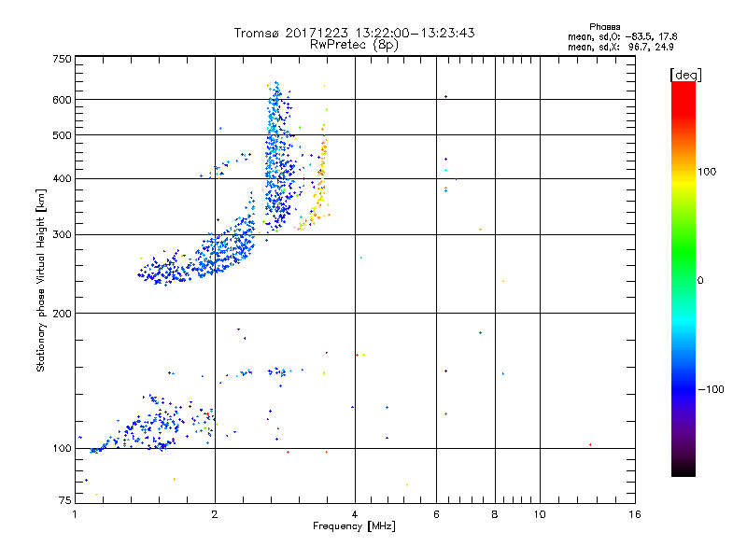This screenshot has height=560, width=747.
Task: Click the x-axis tick label '8'
Action: (495, 514)
